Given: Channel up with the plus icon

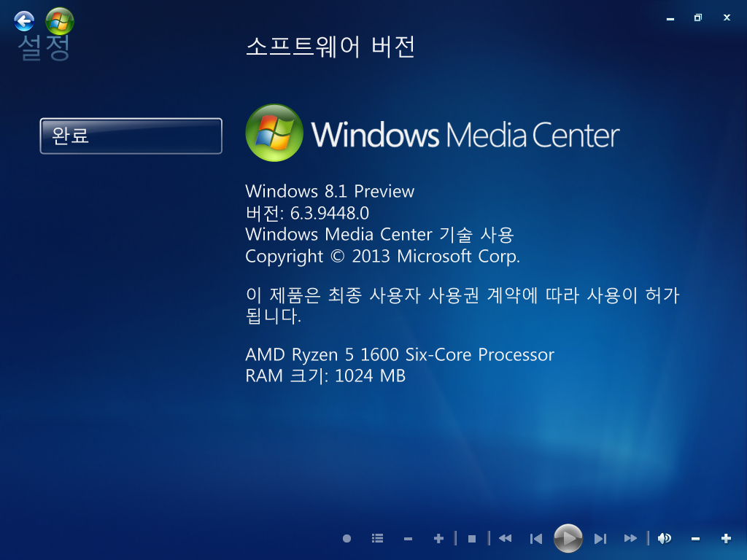Looking at the screenshot, I should click(438, 539).
